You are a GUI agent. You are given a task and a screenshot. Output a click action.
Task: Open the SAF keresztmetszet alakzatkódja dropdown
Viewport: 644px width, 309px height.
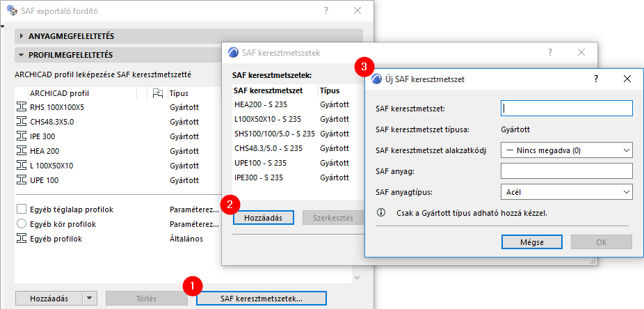point(565,150)
